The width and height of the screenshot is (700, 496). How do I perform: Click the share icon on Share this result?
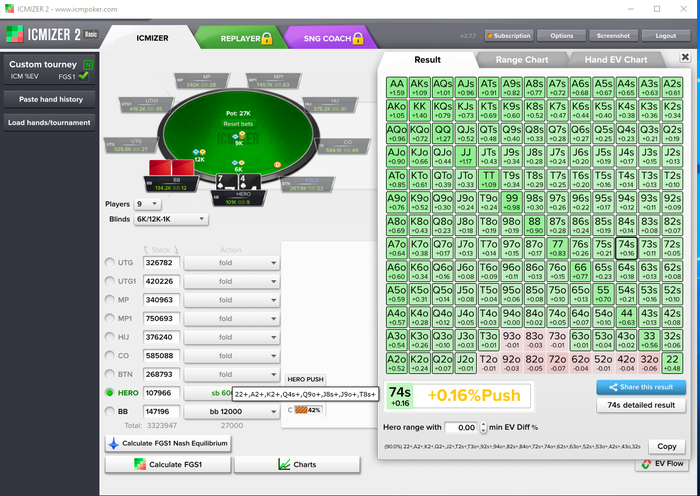[x=613, y=388]
